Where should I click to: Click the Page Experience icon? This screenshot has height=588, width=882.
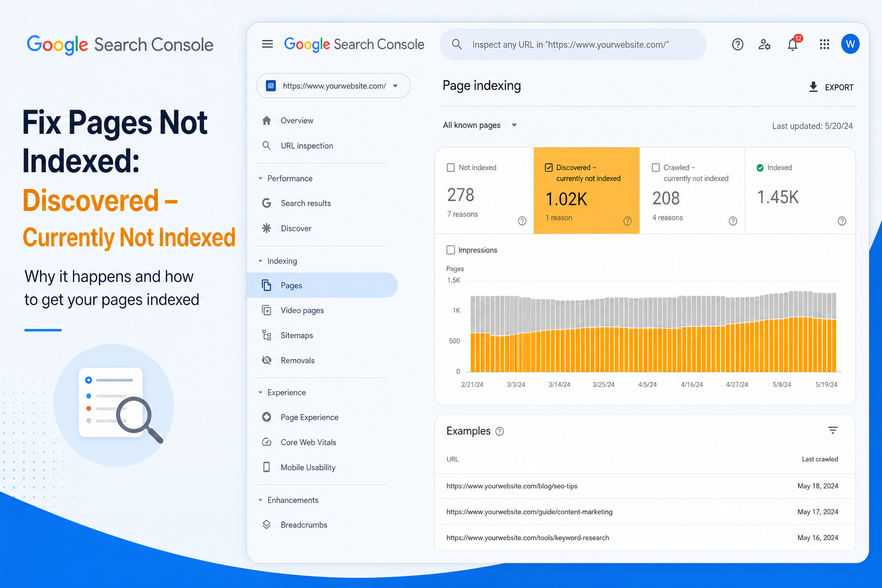(266, 417)
